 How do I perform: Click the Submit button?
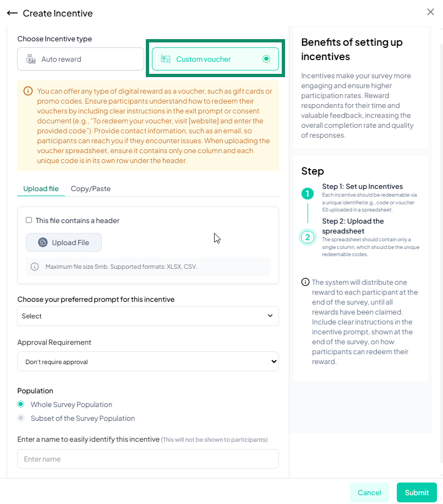[x=417, y=492]
